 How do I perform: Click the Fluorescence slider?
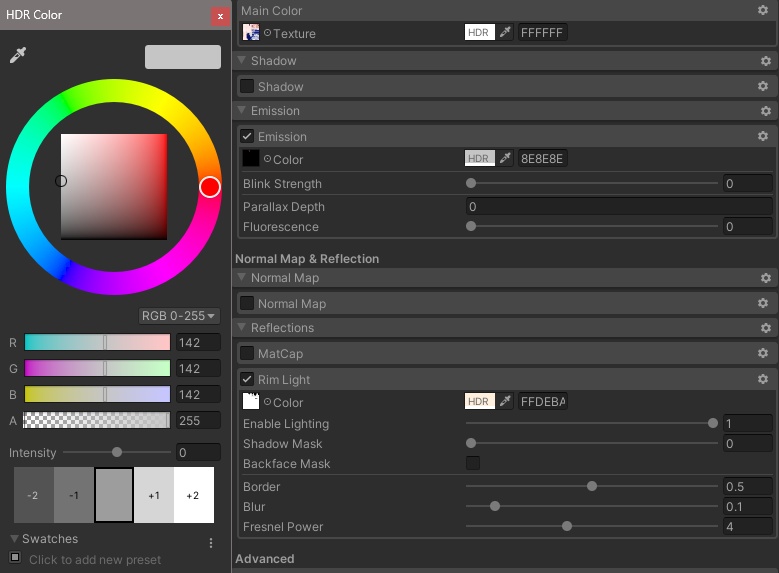592,227
